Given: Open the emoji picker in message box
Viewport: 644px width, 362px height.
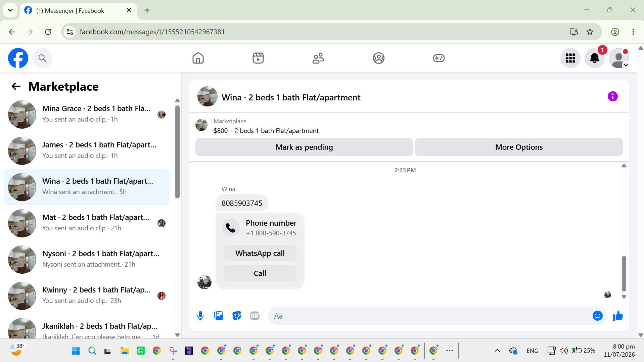Looking at the screenshot, I should click(x=597, y=316).
